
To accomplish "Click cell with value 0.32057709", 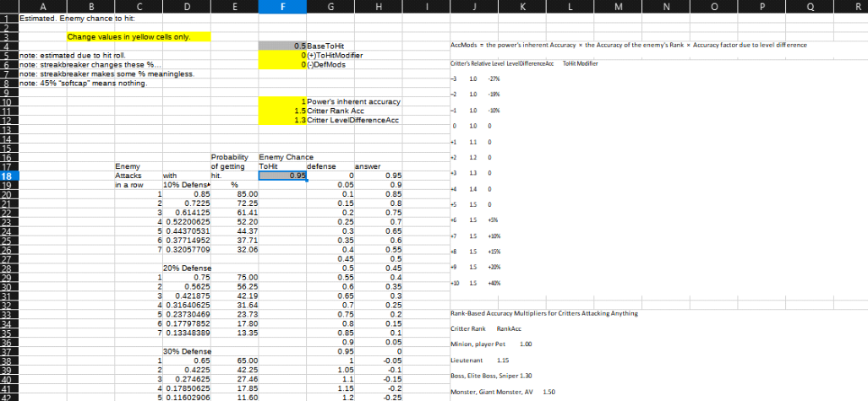I will point(187,249).
